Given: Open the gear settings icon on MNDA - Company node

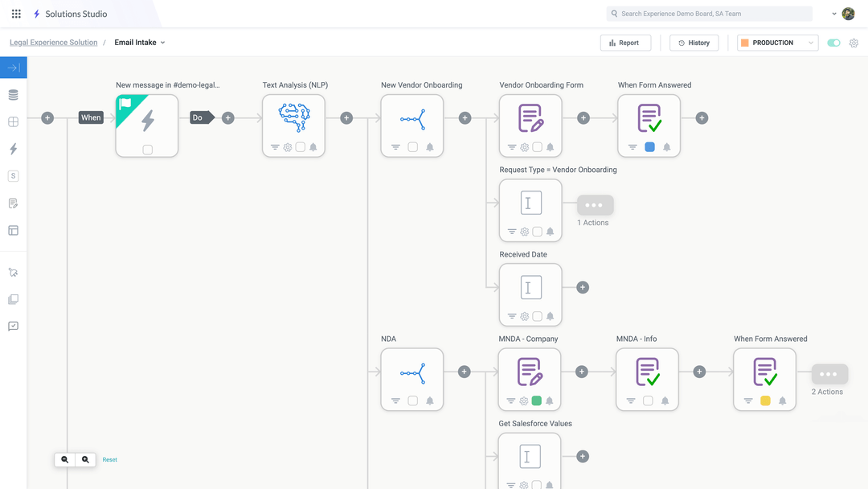Looking at the screenshot, I should [523, 401].
